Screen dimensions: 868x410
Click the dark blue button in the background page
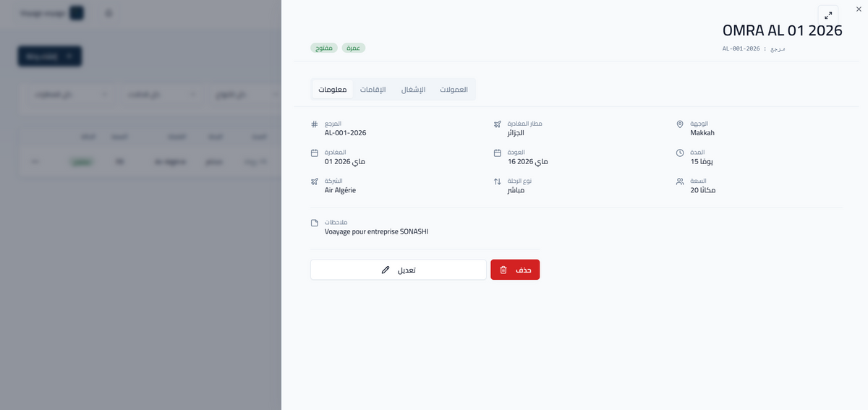tap(49, 56)
